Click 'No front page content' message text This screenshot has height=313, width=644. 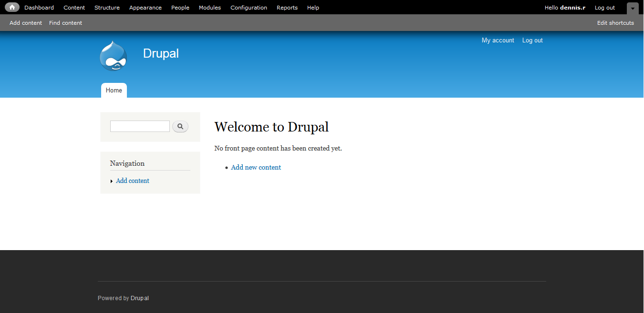[x=278, y=148]
